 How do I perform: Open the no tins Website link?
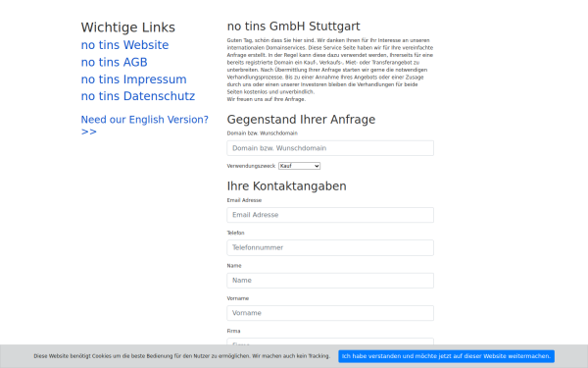coord(124,45)
